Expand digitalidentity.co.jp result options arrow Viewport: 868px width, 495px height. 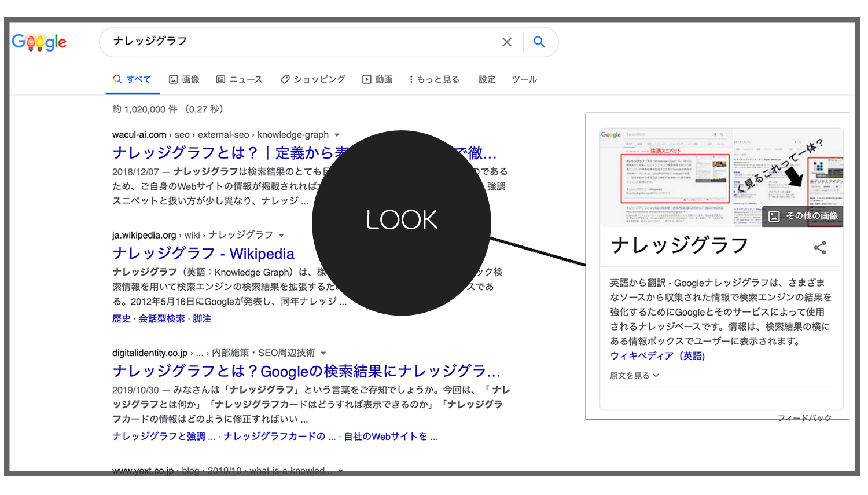click(323, 353)
